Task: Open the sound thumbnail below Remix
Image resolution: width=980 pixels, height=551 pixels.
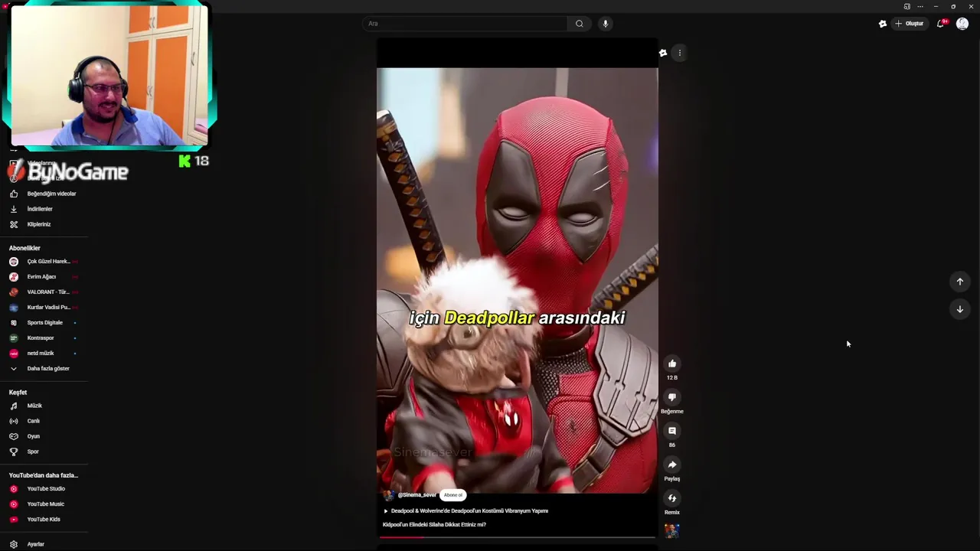Action: point(672,530)
